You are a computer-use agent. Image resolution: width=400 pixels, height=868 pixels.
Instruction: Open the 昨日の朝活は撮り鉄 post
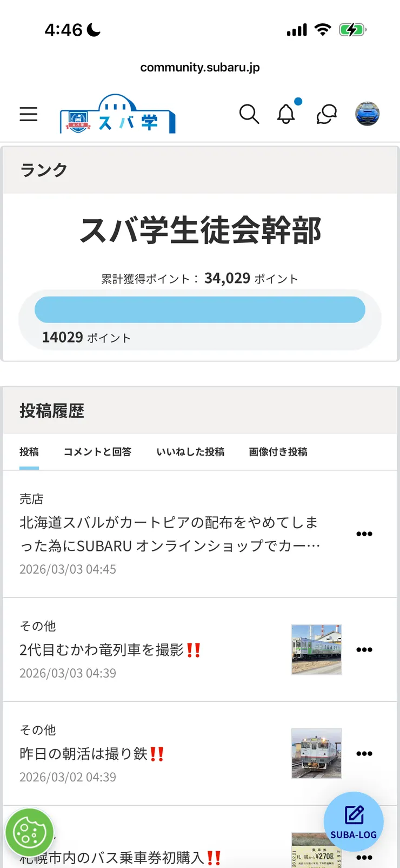click(x=91, y=753)
